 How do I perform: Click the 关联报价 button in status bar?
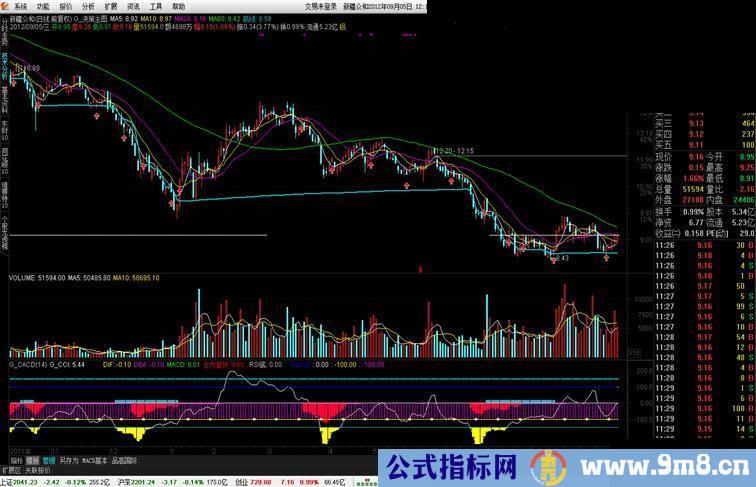(38, 469)
